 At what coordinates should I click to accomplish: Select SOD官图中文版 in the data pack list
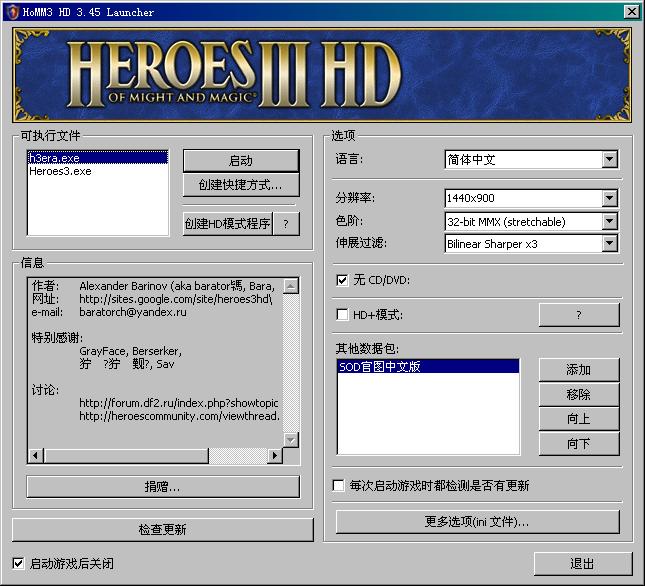coord(380,367)
